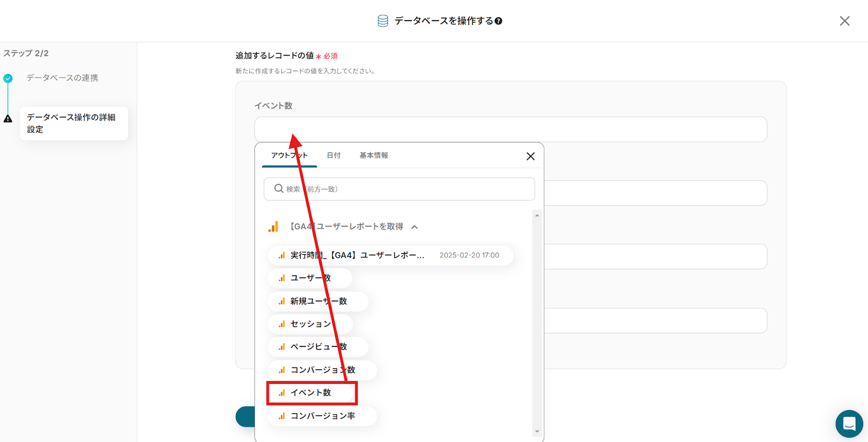Switch to the アウトプット tab

pyautogui.click(x=289, y=155)
